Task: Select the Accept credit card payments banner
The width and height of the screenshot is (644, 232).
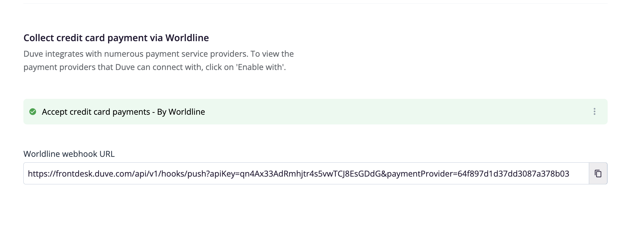Action: pyautogui.click(x=316, y=112)
